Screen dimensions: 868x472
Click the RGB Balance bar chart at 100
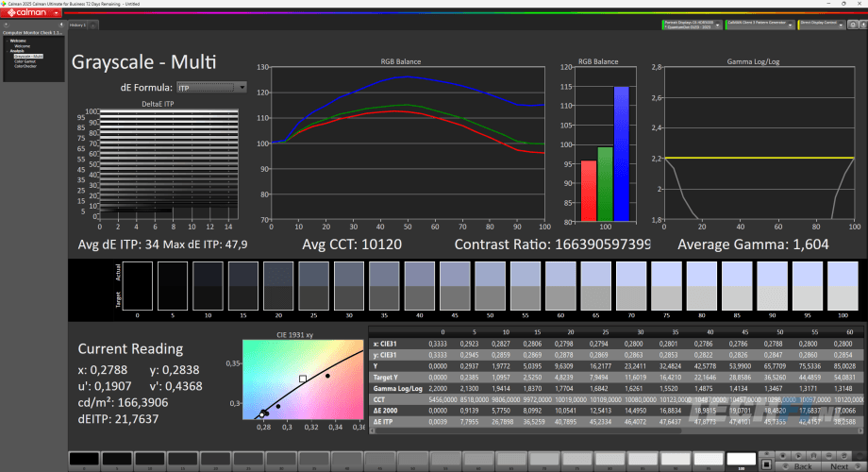coord(606,144)
